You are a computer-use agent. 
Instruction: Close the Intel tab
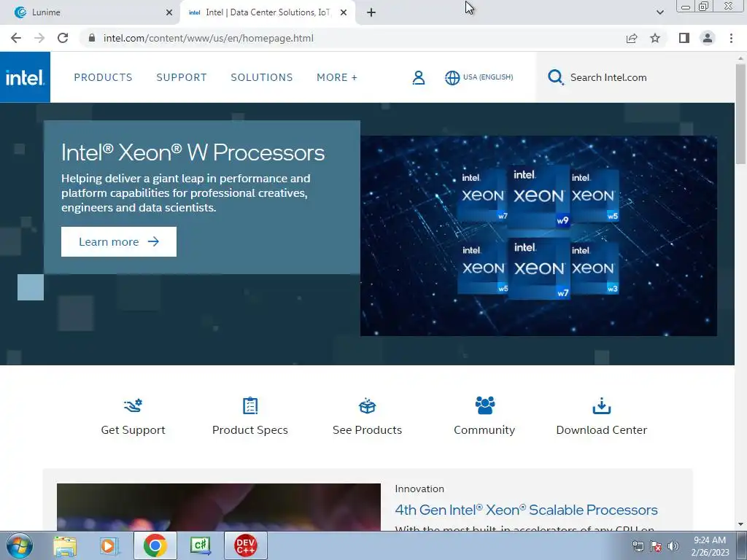click(x=344, y=12)
